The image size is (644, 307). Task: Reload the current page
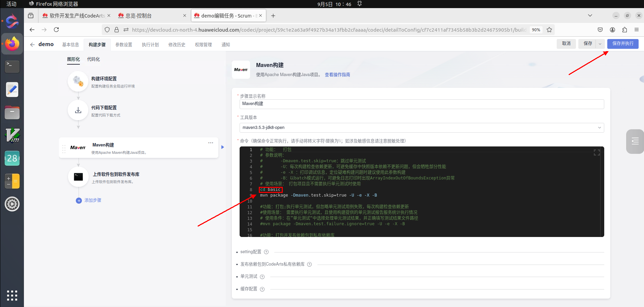56,30
